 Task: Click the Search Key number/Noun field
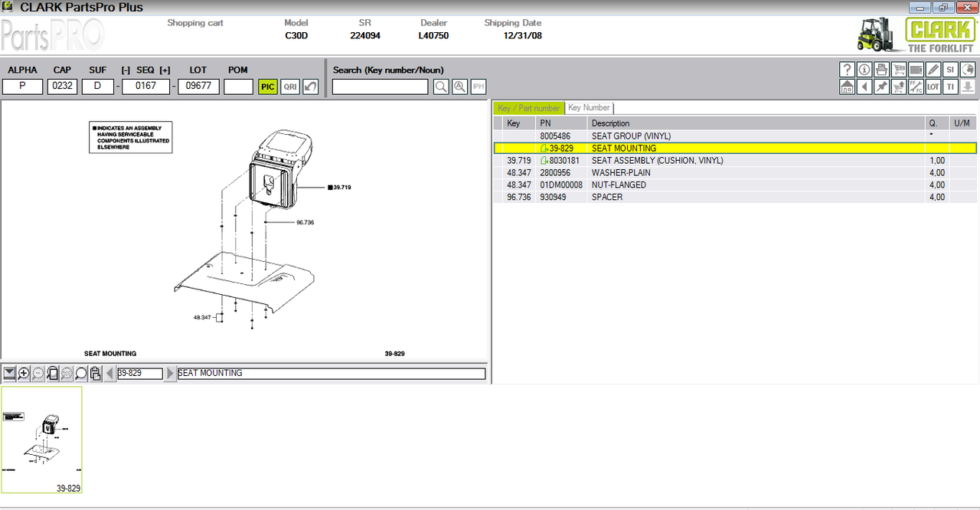381,87
